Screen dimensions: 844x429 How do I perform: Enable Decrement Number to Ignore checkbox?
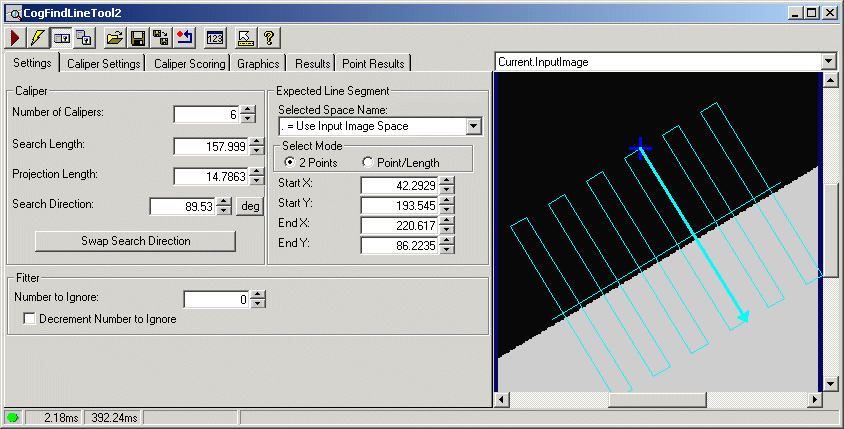(x=29, y=319)
